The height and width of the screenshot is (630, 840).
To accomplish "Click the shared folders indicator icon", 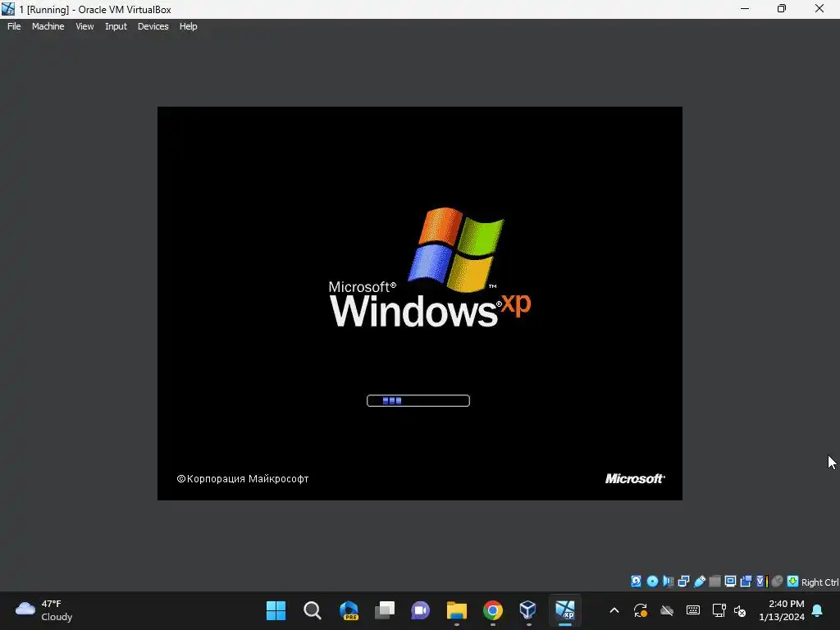I will pos(714,582).
